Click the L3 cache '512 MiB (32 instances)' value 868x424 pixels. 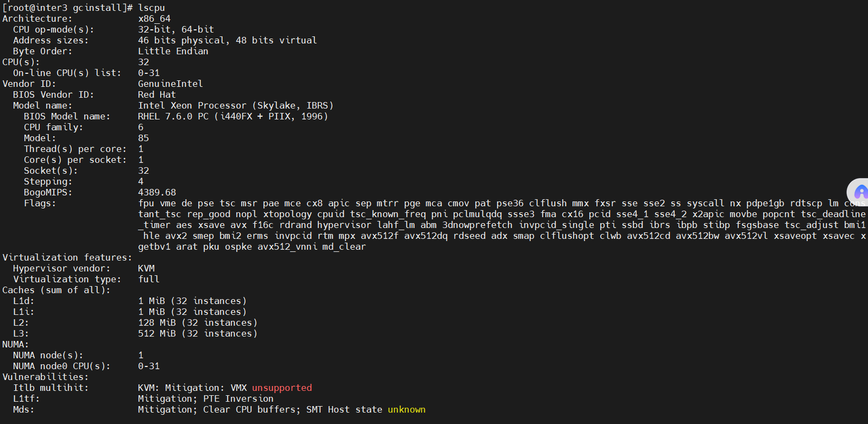tap(198, 333)
